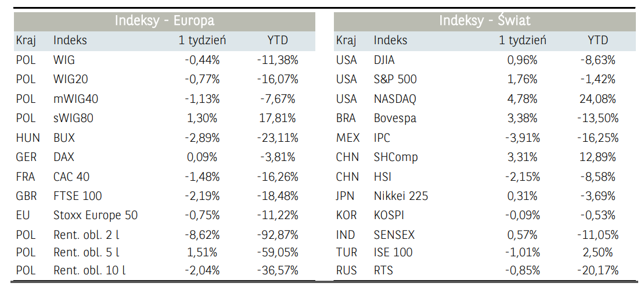
Task: Click the FTSE 100 weekly change -2,19%
Action: [201, 196]
